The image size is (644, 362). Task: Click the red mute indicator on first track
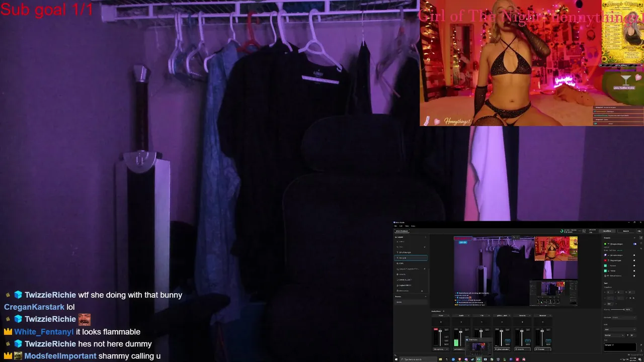click(436, 329)
